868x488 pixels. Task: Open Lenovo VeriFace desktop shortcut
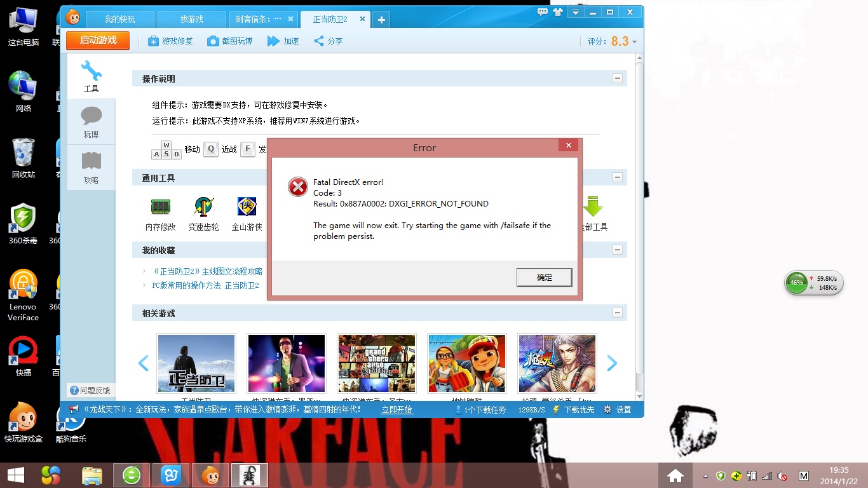click(24, 295)
